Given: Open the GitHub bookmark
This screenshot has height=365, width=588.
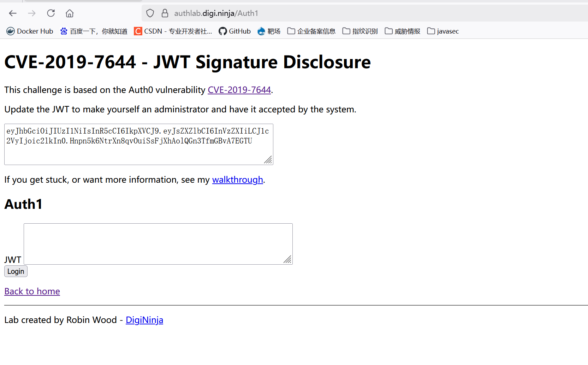Looking at the screenshot, I should [234, 31].
